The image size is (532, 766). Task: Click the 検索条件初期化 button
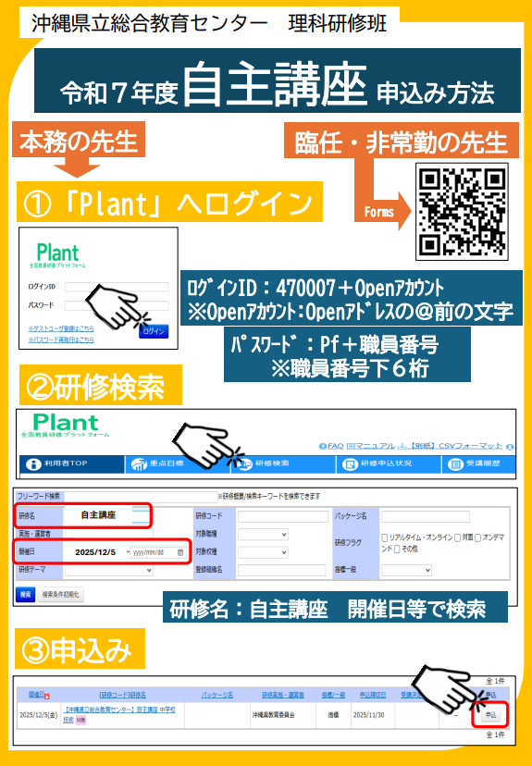60,595
